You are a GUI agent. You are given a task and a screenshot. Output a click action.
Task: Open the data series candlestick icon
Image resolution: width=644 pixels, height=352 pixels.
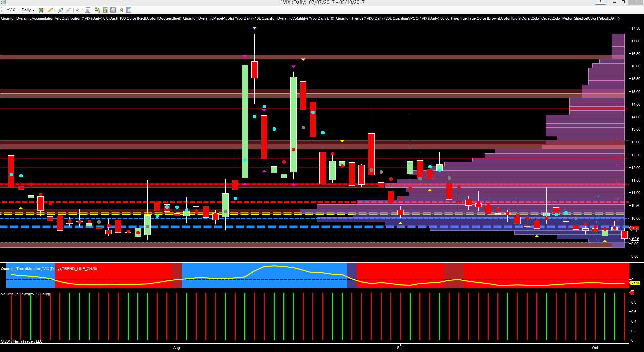tap(105, 10)
